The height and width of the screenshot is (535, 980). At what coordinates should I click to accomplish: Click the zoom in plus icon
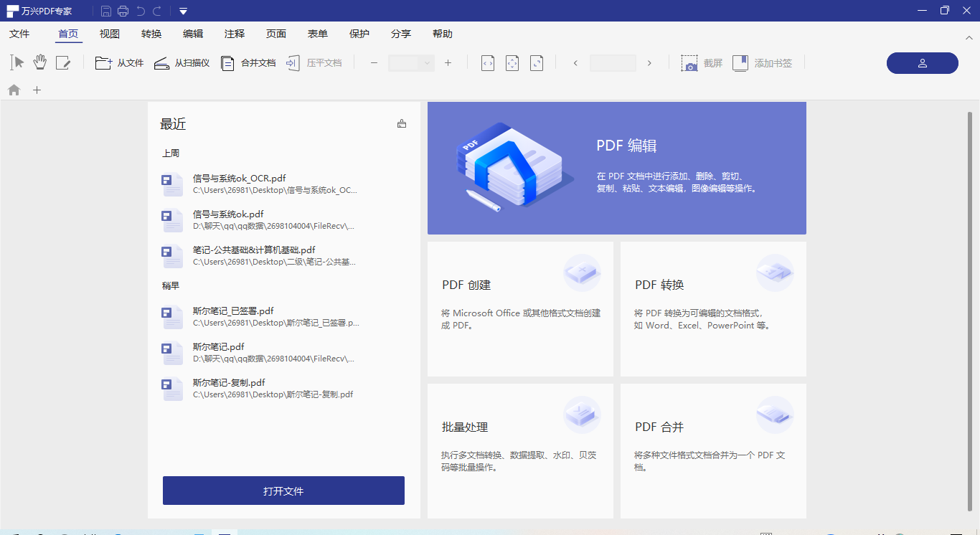448,63
